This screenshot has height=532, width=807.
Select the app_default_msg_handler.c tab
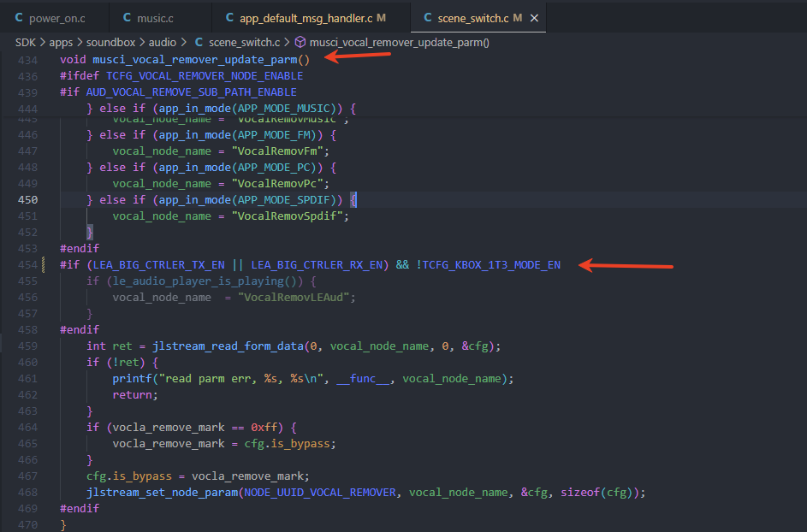click(311, 18)
